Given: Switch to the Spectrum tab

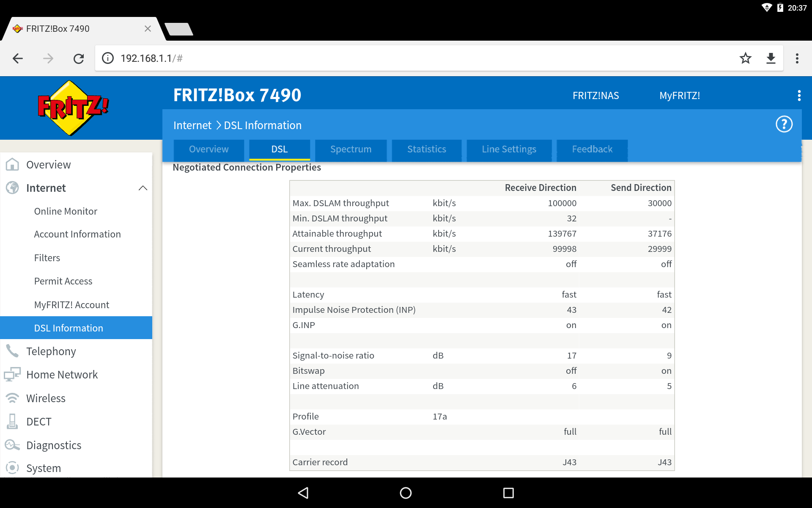Looking at the screenshot, I should 351,149.
